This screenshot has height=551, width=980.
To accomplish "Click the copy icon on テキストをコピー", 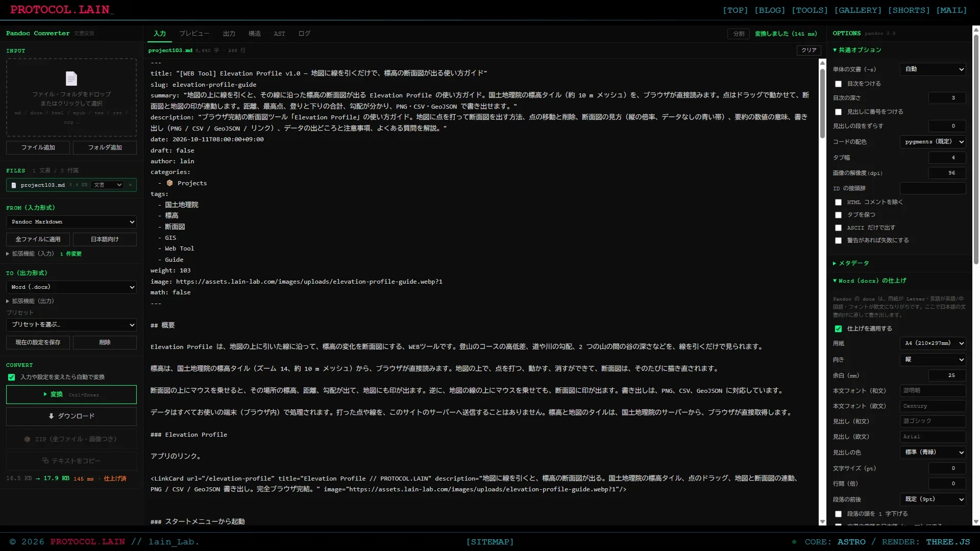I will coord(45,461).
